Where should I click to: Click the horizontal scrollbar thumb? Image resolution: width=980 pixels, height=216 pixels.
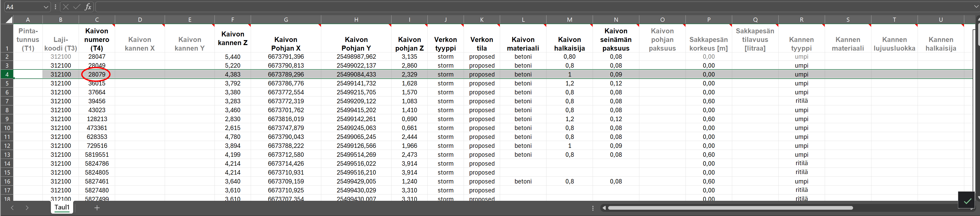[x=730, y=208]
